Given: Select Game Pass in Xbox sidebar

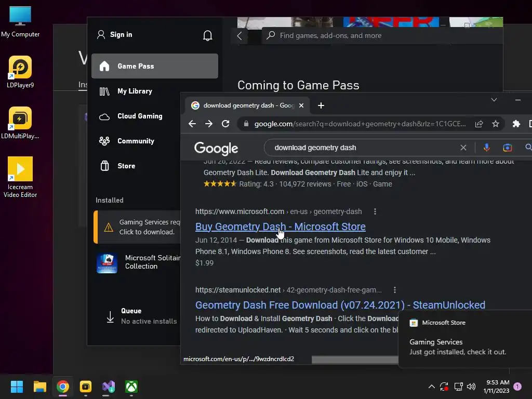Looking at the screenshot, I should [x=155, y=66].
